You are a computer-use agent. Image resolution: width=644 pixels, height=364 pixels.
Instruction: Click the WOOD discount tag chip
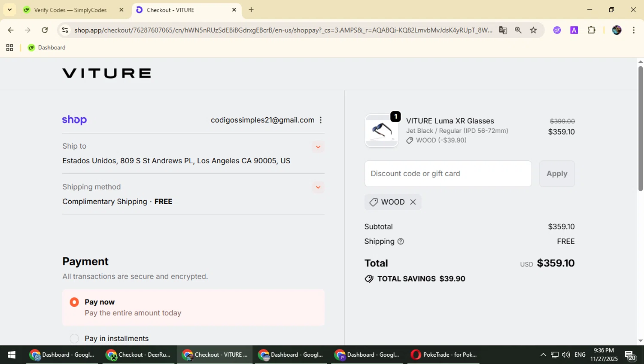(x=392, y=202)
